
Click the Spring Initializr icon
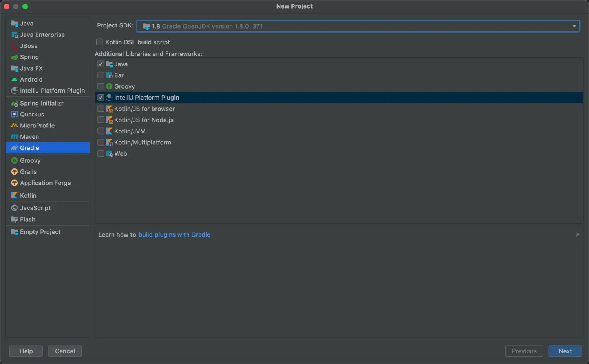[15, 104]
